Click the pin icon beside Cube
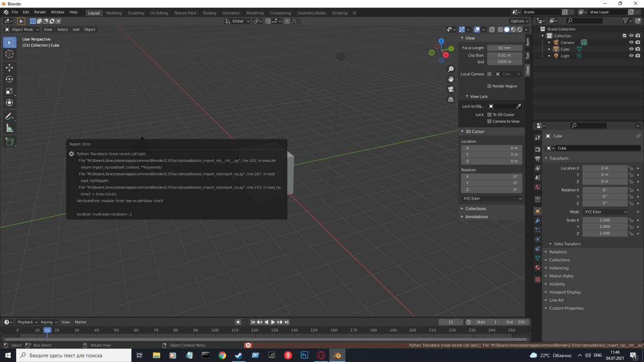This screenshot has width=644, height=362. pyautogui.click(x=638, y=136)
